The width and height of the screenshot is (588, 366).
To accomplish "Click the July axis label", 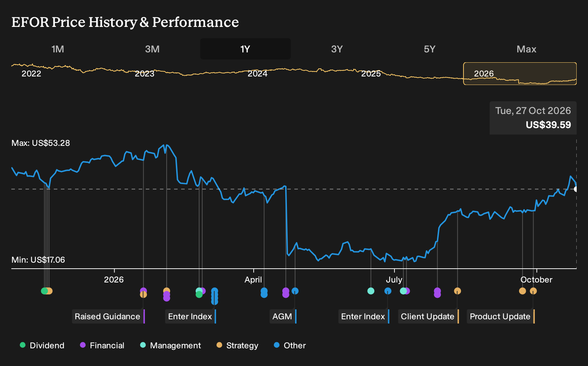I will [x=394, y=280].
